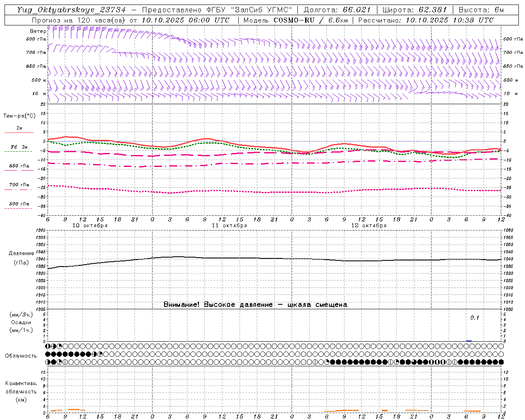This screenshot has width=525, height=420.
Task: Click the 'Тем-ра(°C)' temperature panel label
Action: tap(20, 116)
